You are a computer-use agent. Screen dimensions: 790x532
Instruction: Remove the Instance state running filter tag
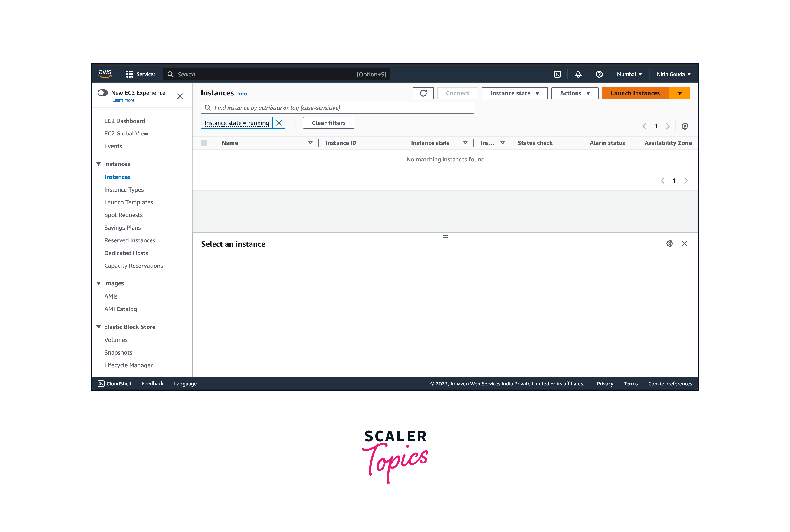point(279,123)
